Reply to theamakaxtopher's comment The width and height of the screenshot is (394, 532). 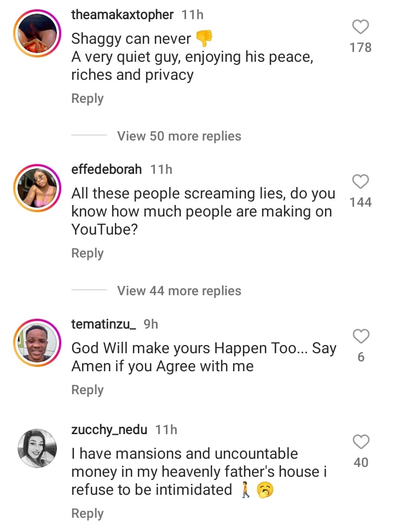point(88,99)
